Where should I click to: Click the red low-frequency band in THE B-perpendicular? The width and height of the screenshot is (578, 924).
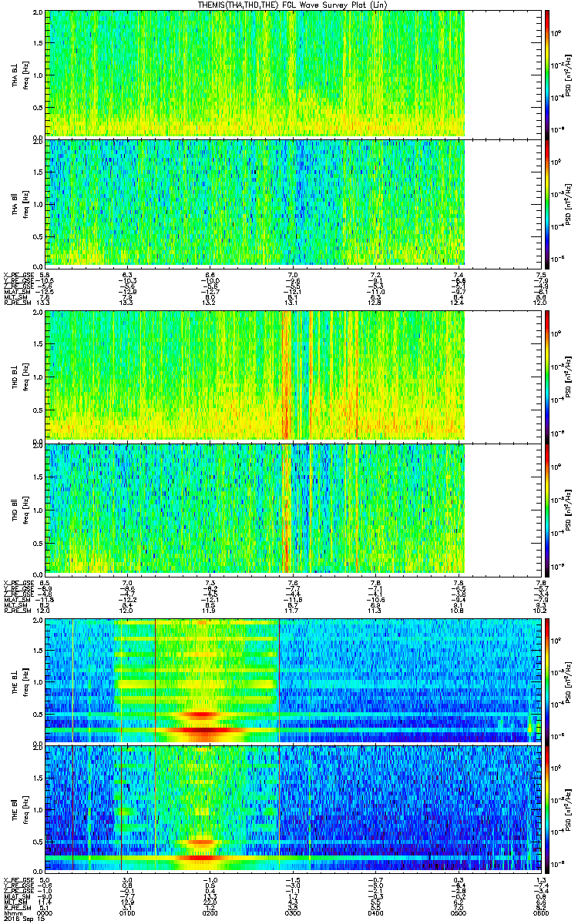click(204, 729)
